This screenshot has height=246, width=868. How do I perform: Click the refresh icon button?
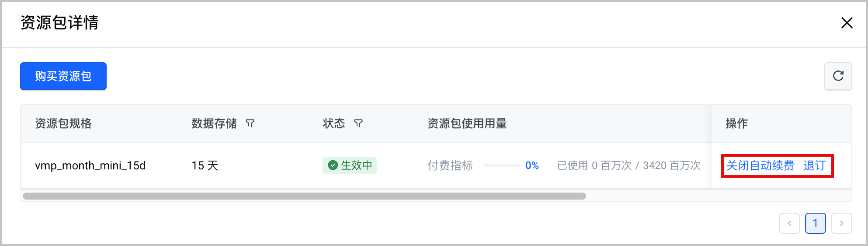point(838,76)
